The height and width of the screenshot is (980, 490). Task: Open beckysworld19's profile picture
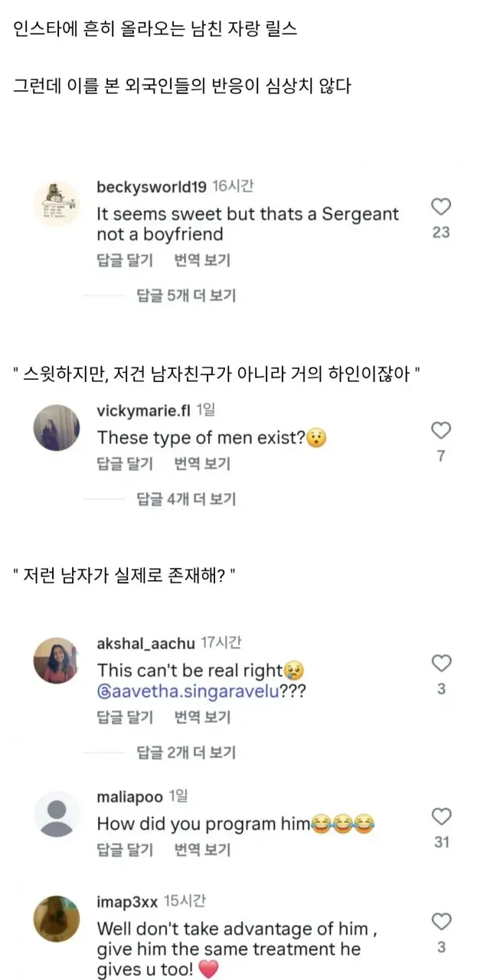pyautogui.click(x=57, y=204)
